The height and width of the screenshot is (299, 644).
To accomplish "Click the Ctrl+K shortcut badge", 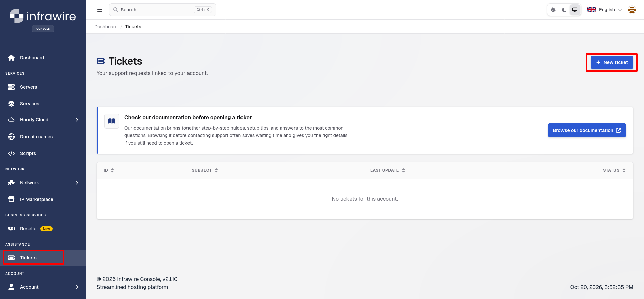I will pos(203,10).
